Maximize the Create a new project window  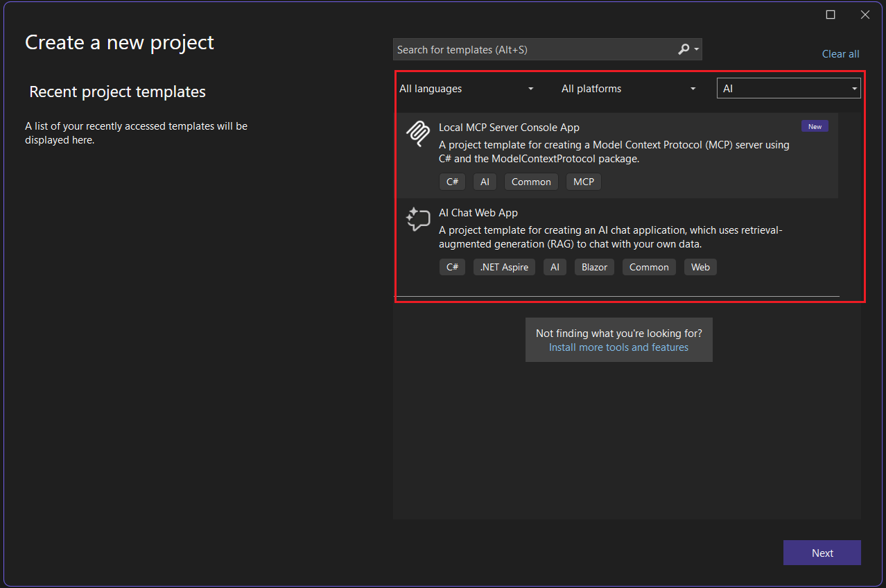tap(831, 15)
